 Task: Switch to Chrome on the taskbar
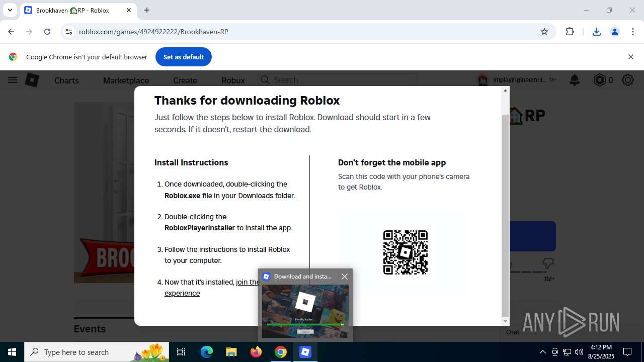281,352
